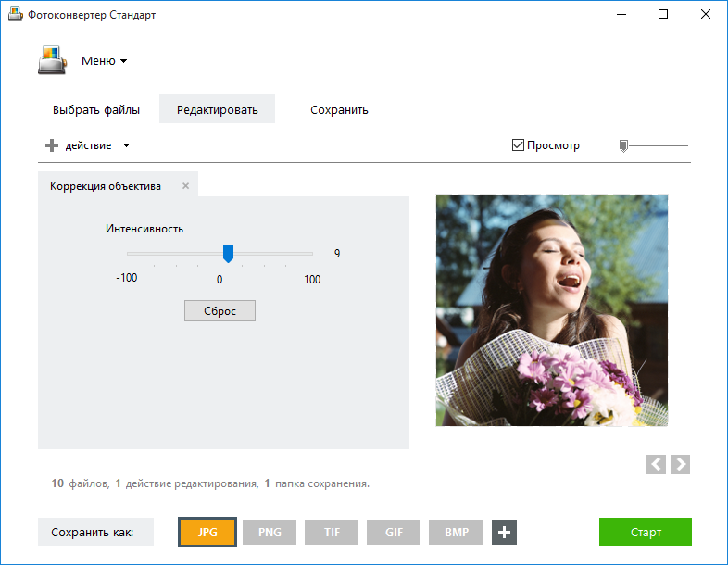Minimize the Фотоконвертер window
728x565 pixels.
tap(621, 15)
